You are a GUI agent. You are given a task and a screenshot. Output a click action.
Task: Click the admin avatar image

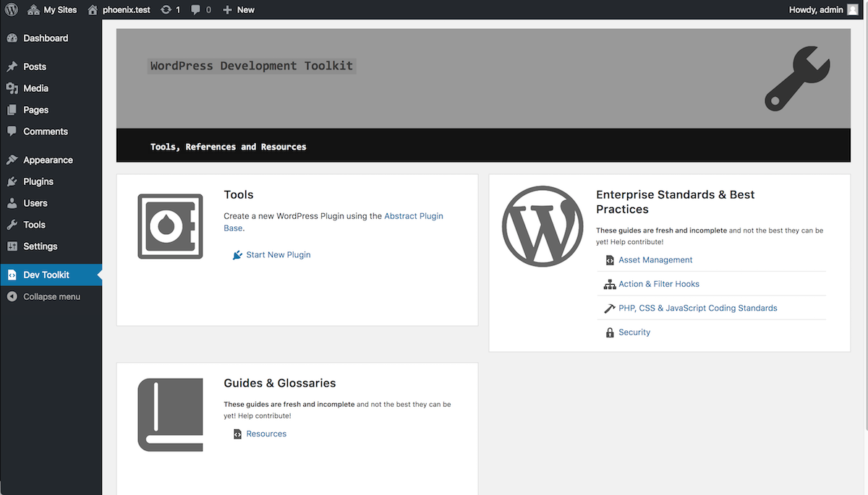coord(853,9)
